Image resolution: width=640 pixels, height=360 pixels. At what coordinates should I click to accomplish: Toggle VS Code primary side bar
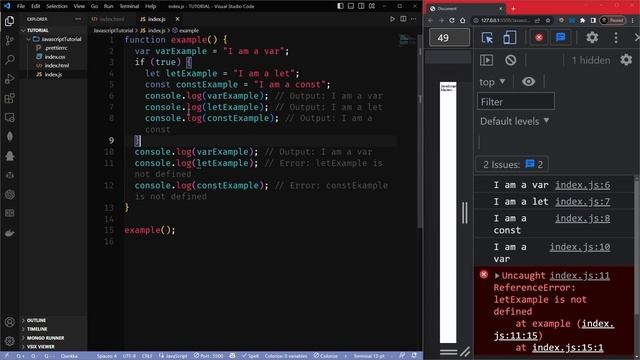[x=340, y=6]
